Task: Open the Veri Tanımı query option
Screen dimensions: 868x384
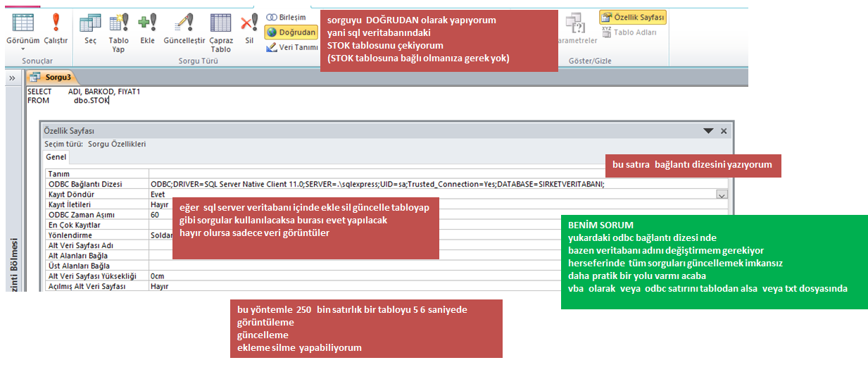Action: click(x=293, y=47)
